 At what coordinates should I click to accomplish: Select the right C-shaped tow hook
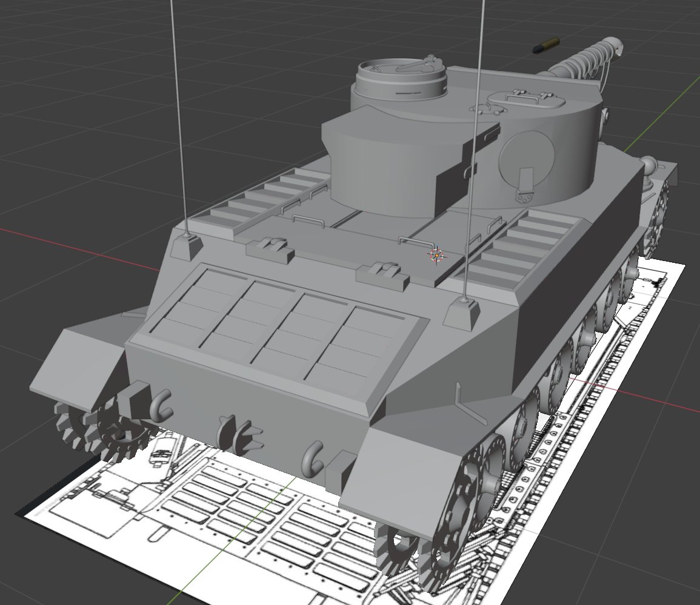point(313,458)
